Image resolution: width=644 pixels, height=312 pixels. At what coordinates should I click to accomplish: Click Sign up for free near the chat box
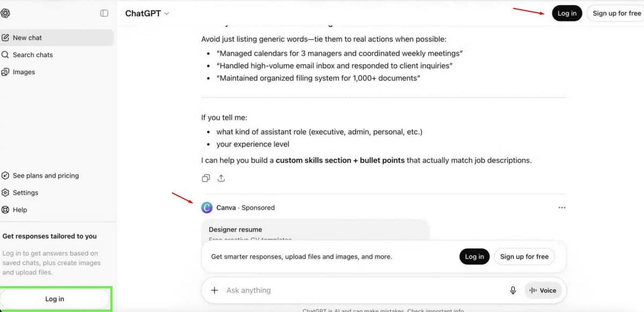[x=524, y=256]
